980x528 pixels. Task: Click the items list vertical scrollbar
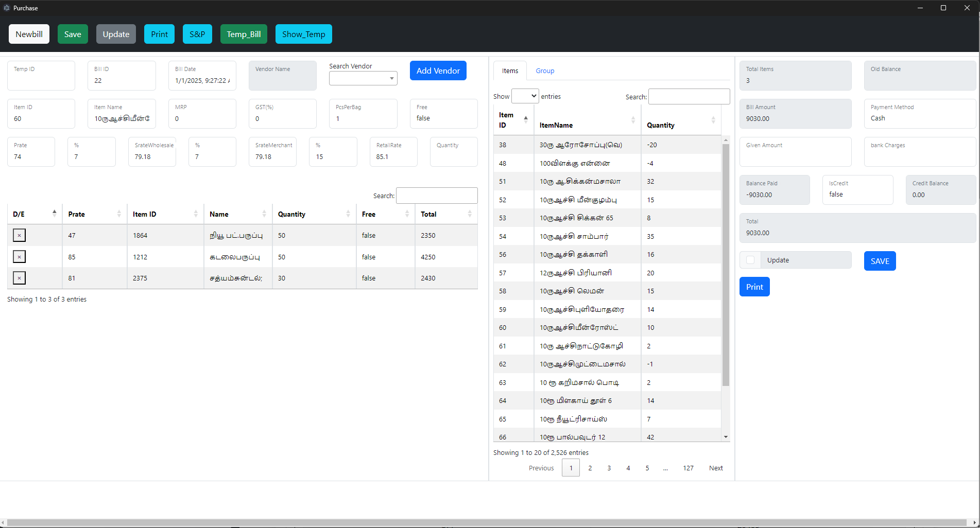pyautogui.click(x=726, y=265)
